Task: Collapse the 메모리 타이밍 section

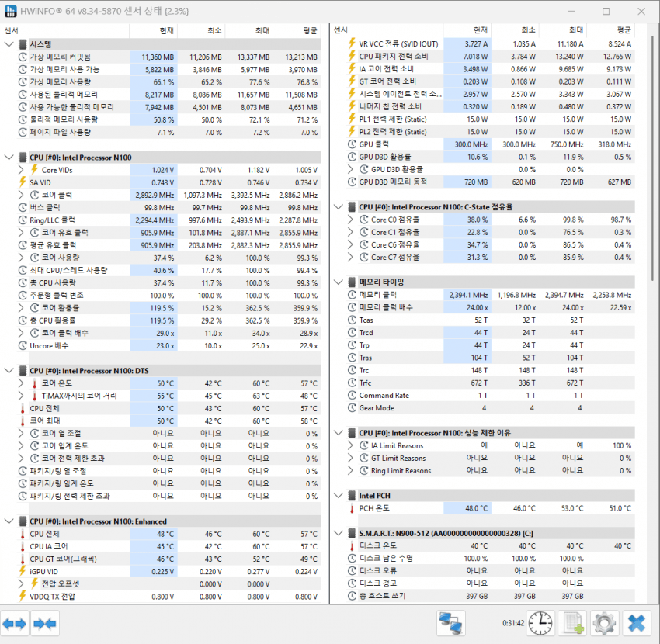Action: (x=338, y=282)
